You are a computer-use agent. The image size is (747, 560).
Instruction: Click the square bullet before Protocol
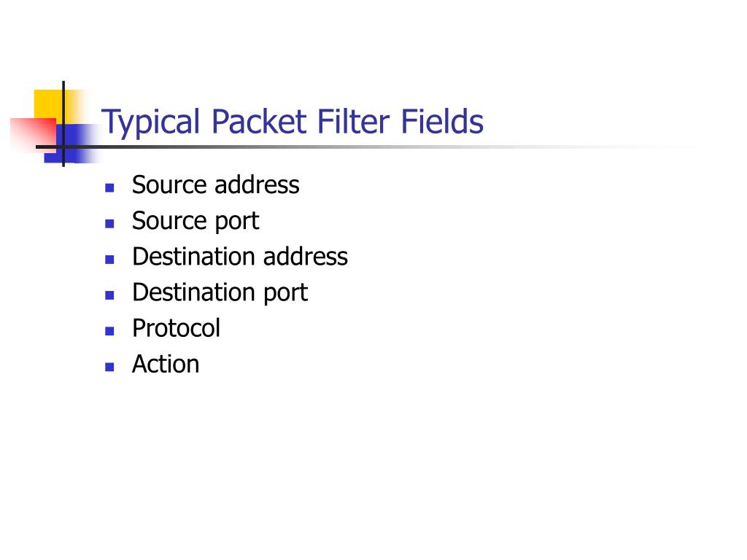[109, 331]
